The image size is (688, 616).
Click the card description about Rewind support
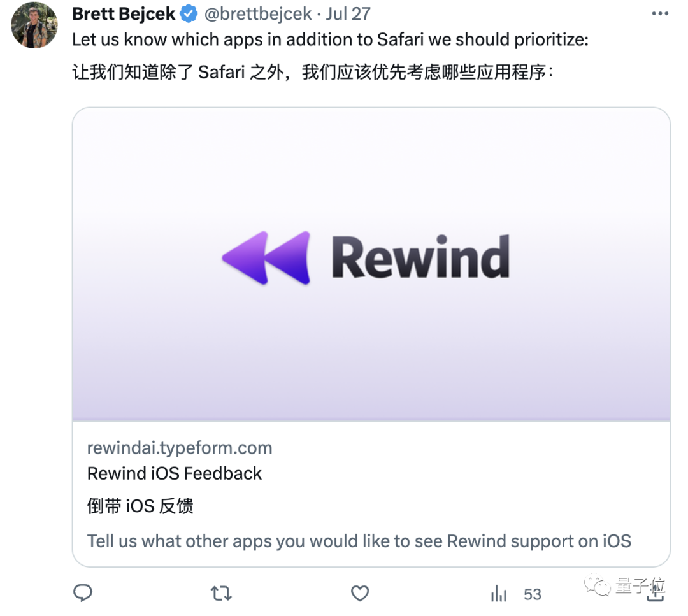click(359, 541)
